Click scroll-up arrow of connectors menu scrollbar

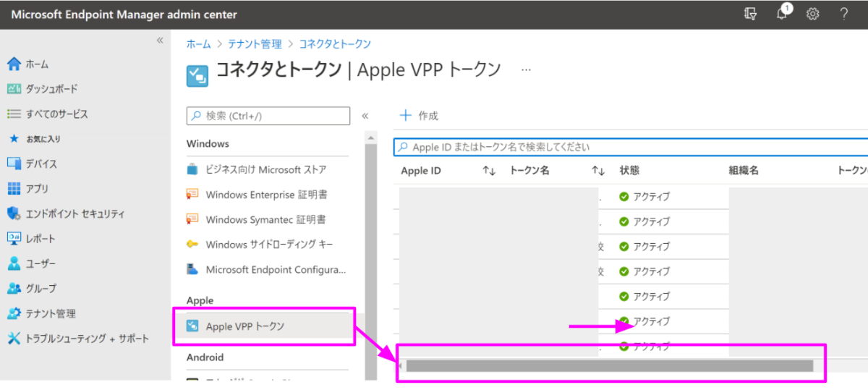[x=371, y=137]
